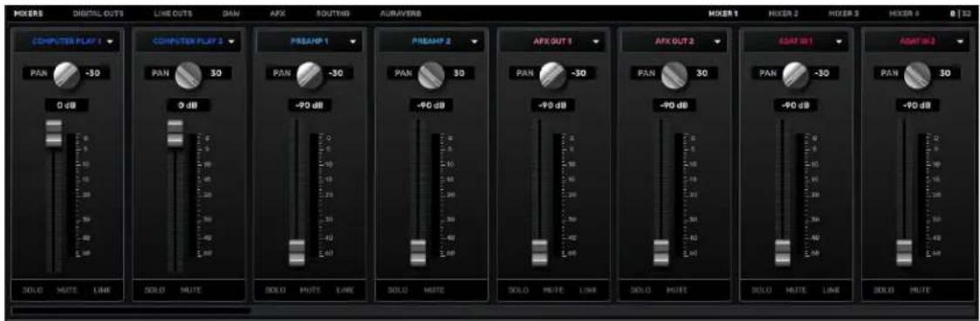Open the AFX OUT 1 source dropdown
The width and height of the screenshot is (980, 321).
552,41
